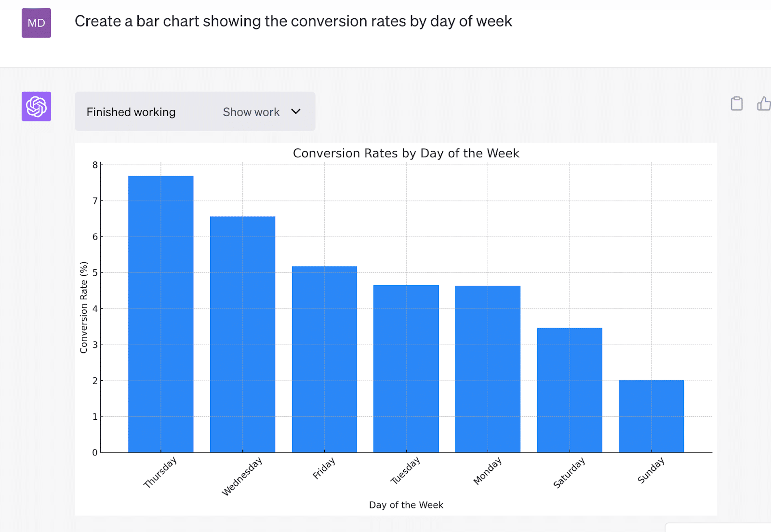Expand the Show work chevron arrow

[x=296, y=112]
